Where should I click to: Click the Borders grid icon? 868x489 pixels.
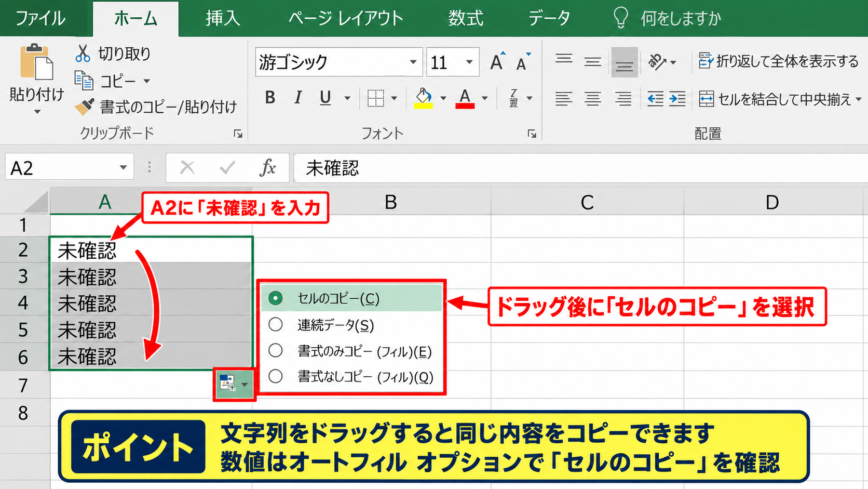click(375, 98)
